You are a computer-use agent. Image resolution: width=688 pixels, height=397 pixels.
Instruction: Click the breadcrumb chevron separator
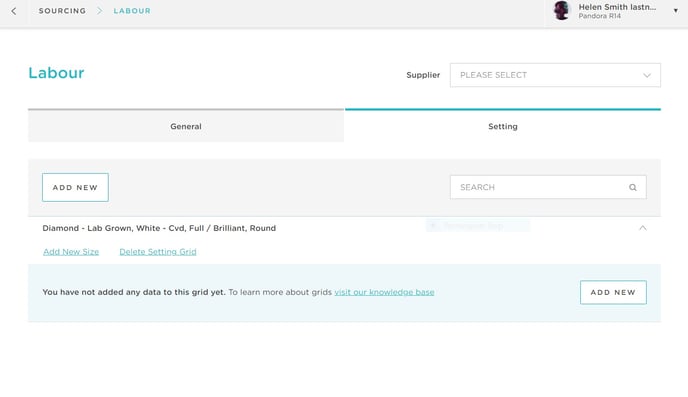point(100,11)
